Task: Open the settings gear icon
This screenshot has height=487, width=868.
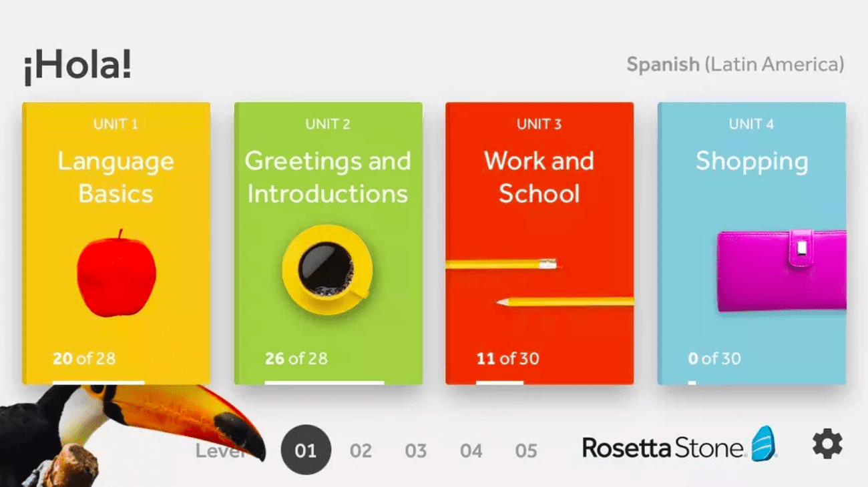Action: [827, 444]
